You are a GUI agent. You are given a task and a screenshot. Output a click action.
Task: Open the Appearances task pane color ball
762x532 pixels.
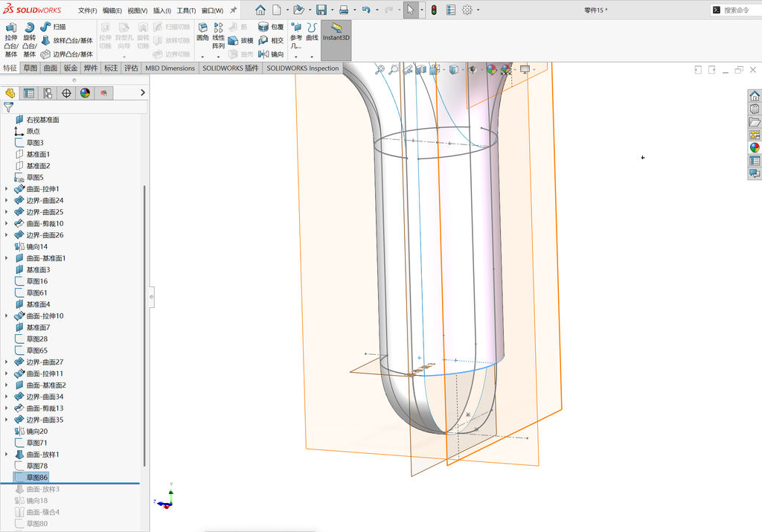coord(755,148)
